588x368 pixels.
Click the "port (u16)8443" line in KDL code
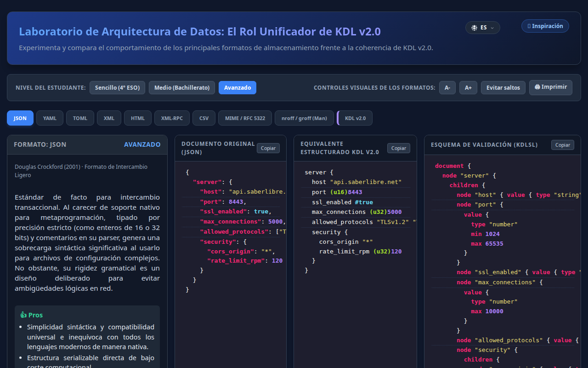337,192
